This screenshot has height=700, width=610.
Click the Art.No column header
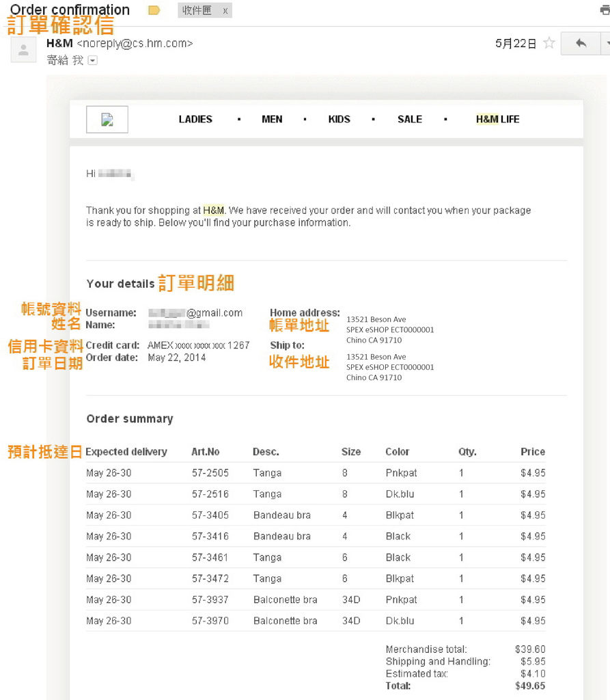[x=205, y=452]
